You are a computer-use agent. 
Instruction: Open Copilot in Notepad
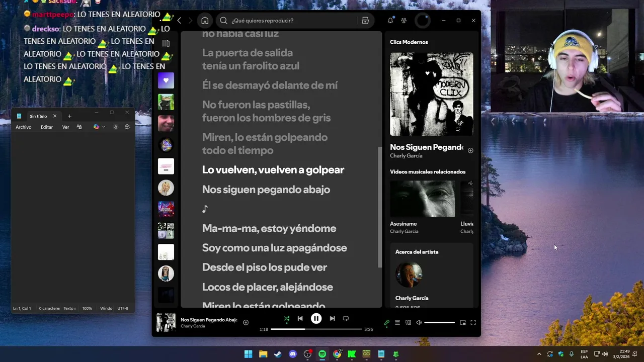coord(96,127)
